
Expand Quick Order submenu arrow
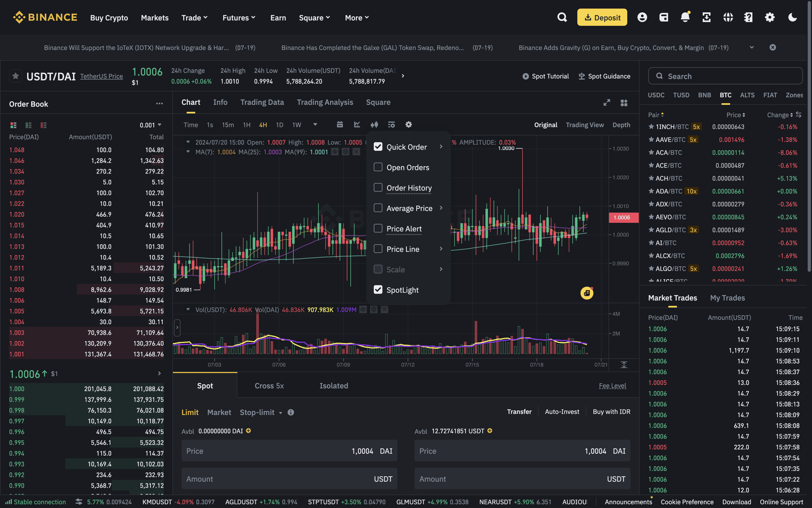[441, 146]
